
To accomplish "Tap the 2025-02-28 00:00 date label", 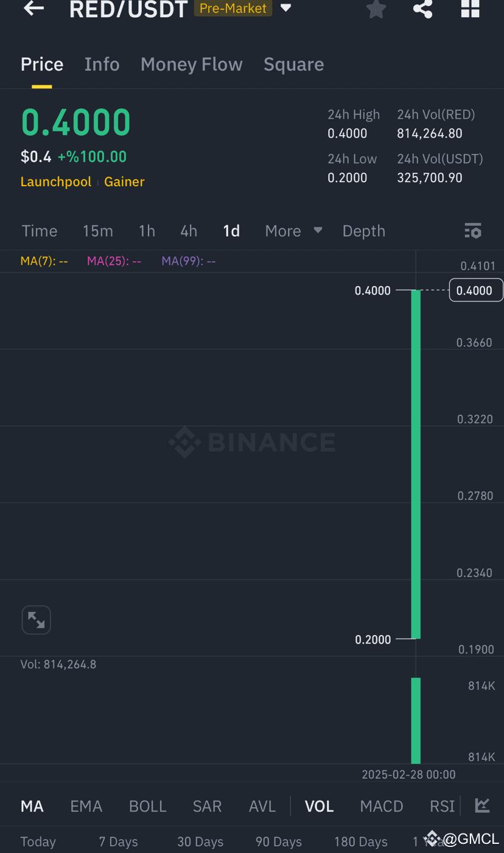I will tap(408, 774).
